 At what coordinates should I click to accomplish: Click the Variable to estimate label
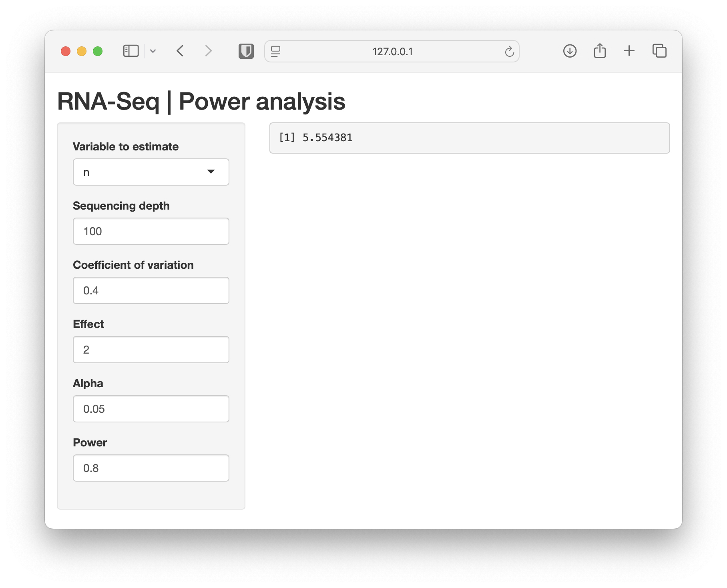126,146
